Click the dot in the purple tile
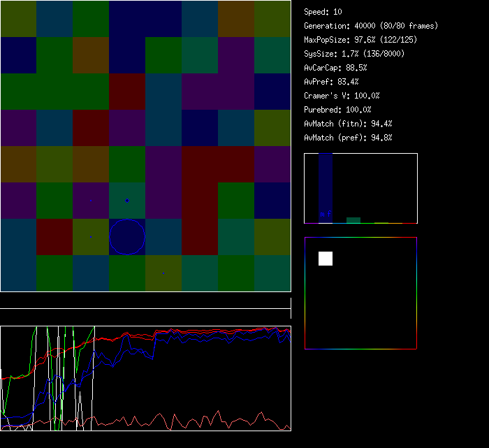489x448 pixels. (x=90, y=201)
